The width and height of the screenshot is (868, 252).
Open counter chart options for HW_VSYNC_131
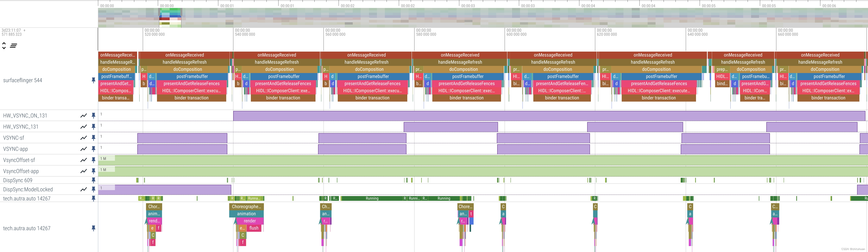[x=84, y=127]
